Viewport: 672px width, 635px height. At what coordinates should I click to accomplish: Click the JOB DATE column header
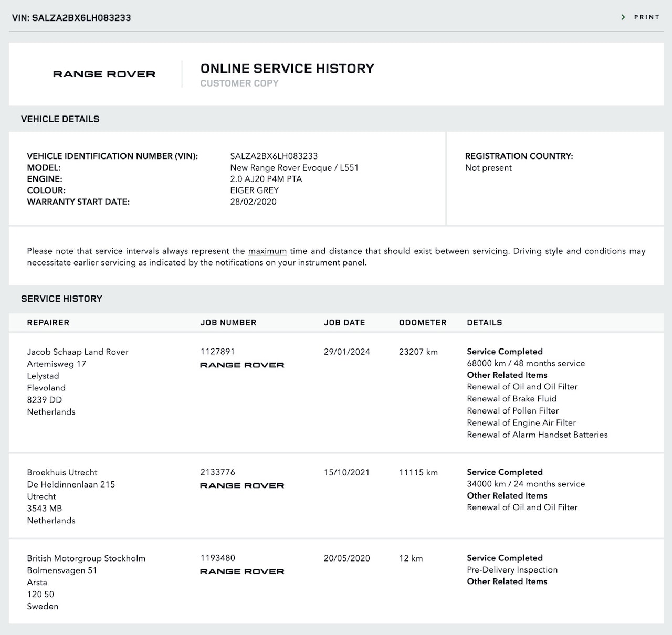click(344, 323)
